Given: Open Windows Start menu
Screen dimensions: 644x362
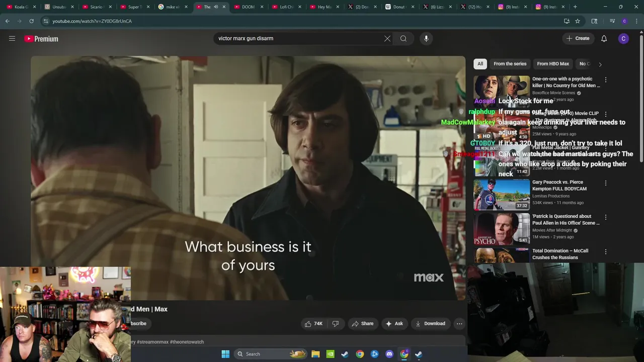Looking at the screenshot, I should coord(225,354).
